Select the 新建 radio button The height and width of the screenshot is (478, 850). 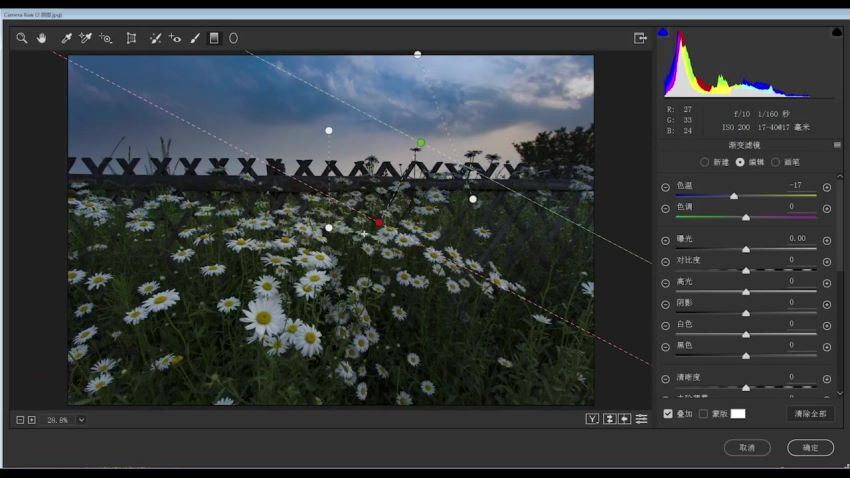[704, 162]
